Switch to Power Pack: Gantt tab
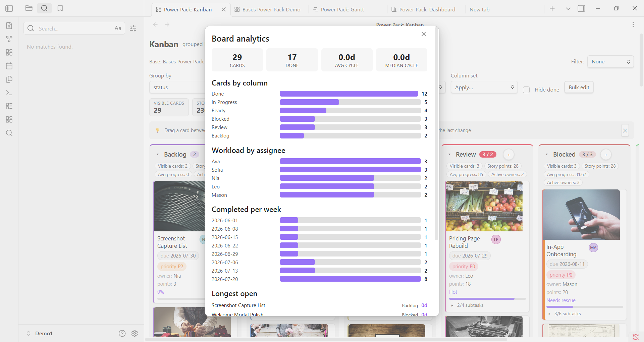Screen dimensions: 644x342 point(339,9)
